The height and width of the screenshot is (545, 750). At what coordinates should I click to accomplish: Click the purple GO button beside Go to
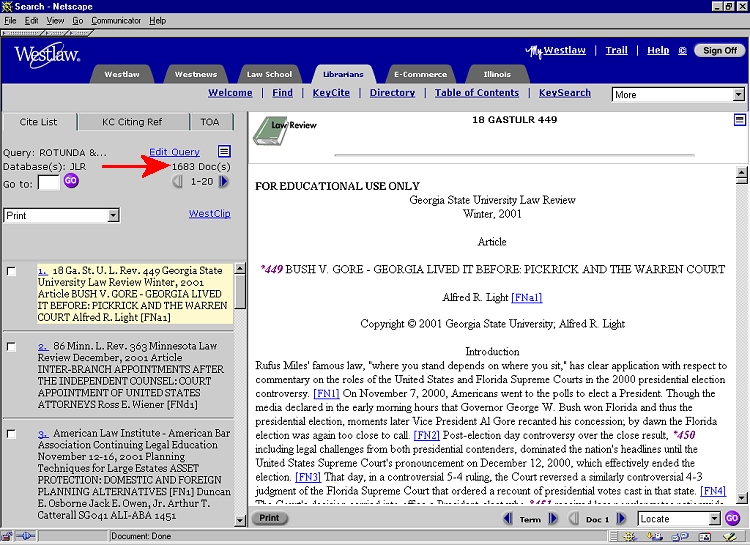(x=71, y=181)
